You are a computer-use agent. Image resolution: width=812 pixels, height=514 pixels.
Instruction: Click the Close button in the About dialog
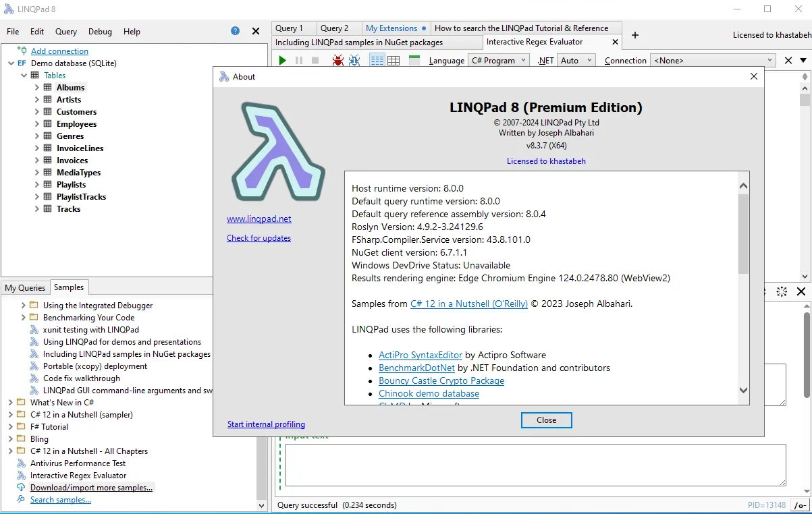click(547, 420)
